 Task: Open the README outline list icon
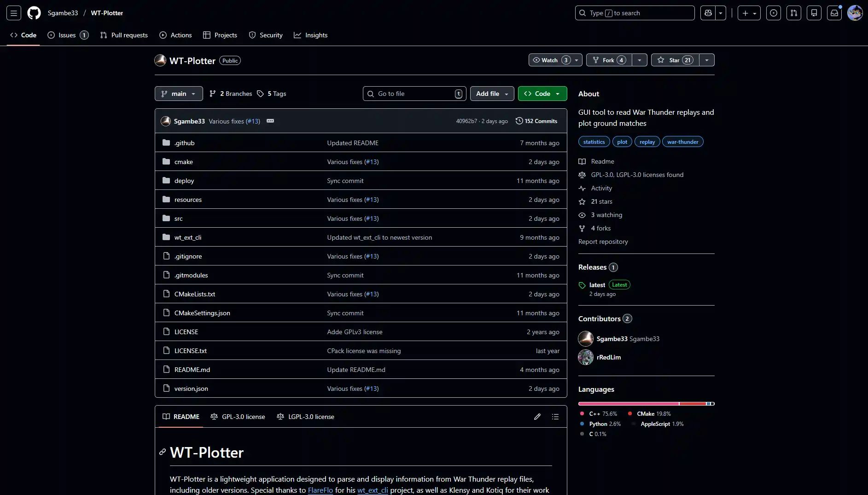click(555, 417)
